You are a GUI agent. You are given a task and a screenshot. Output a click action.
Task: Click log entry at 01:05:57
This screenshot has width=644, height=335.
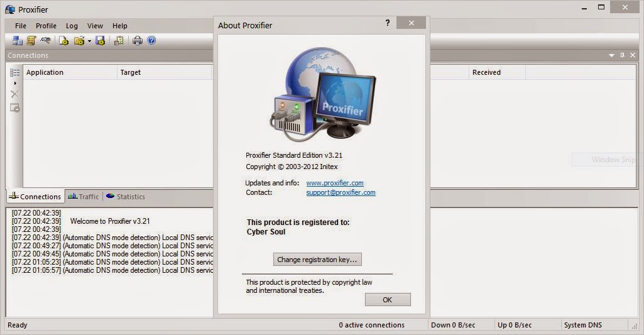[112, 270]
